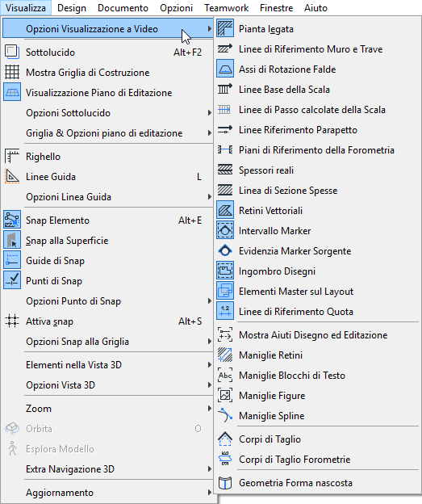Expand Griglia & Opzioni piano di editazione
The width and height of the screenshot is (422, 504).
tap(108, 133)
